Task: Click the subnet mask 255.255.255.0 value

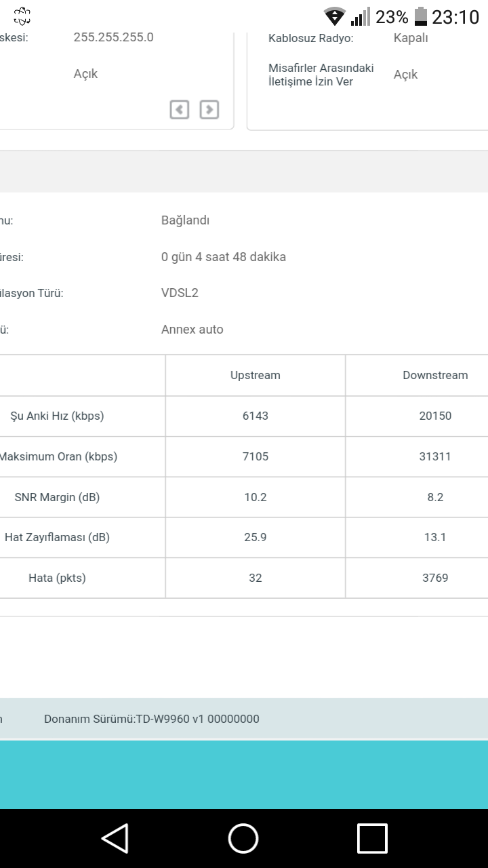Action: pyautogui.click(x=114, y=37)
